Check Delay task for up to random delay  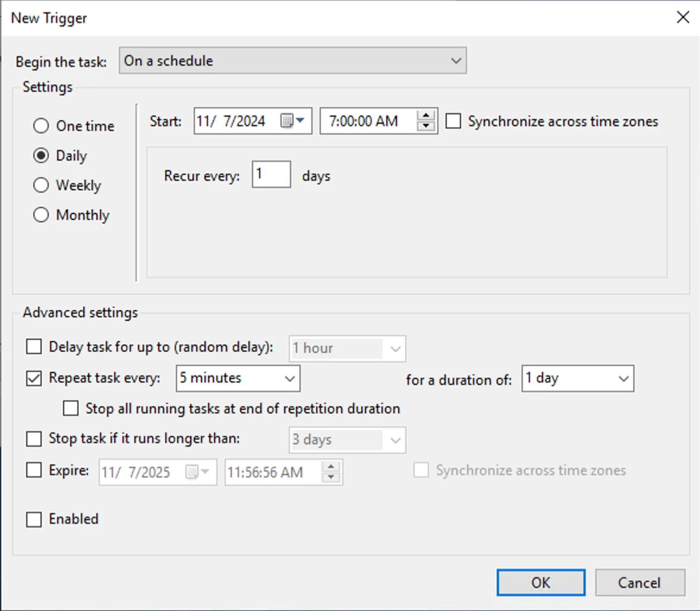(x=34, y=347)
